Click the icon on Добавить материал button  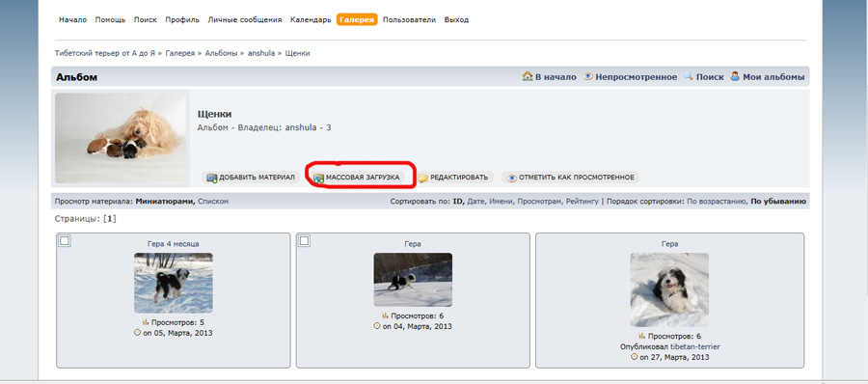212,178
